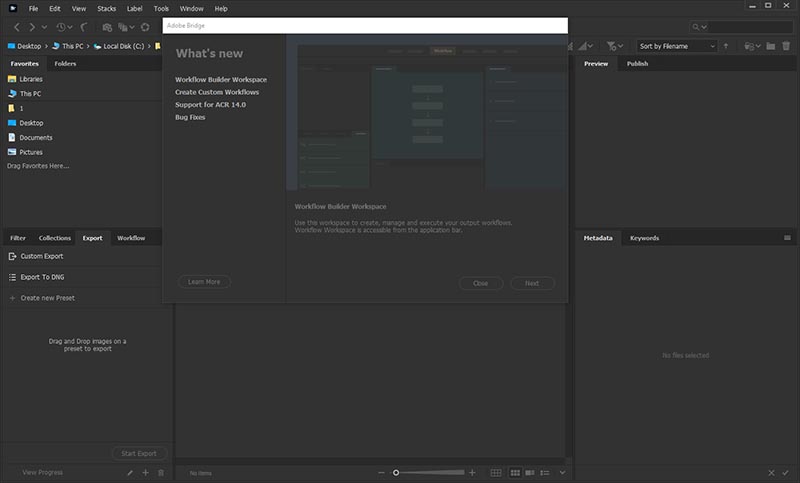
Task: Open the Help menu
Action: (221, 9)
